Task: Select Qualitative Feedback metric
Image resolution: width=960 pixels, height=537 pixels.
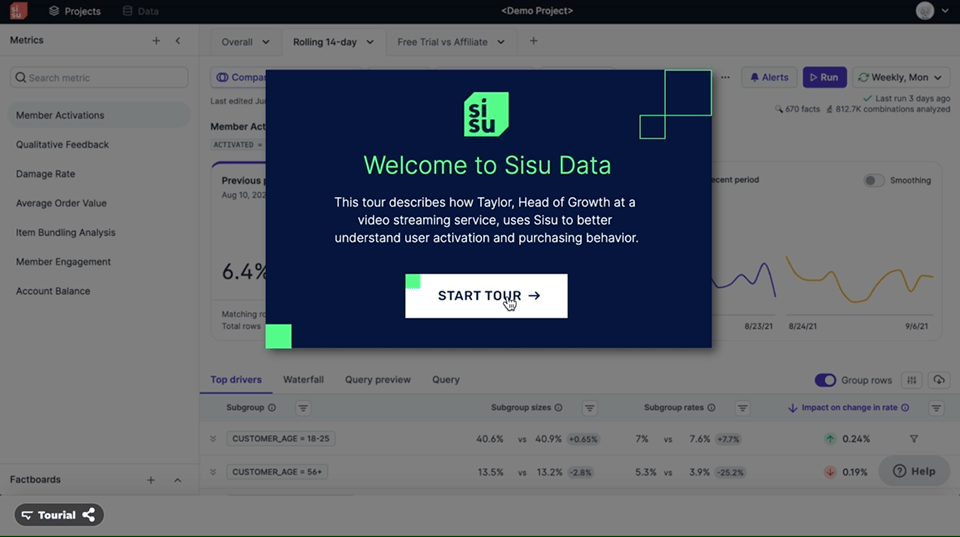Action: pyautogui.click(x=62, y=145)
